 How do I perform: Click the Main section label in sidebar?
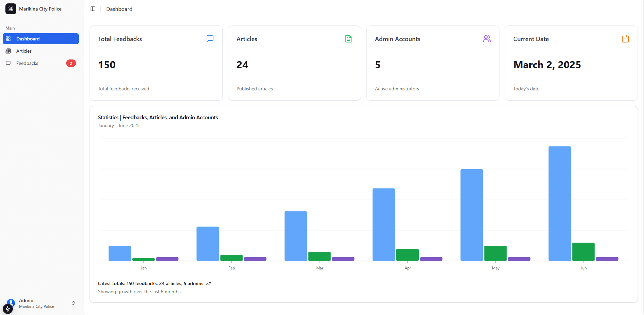[x=10, y=28]
